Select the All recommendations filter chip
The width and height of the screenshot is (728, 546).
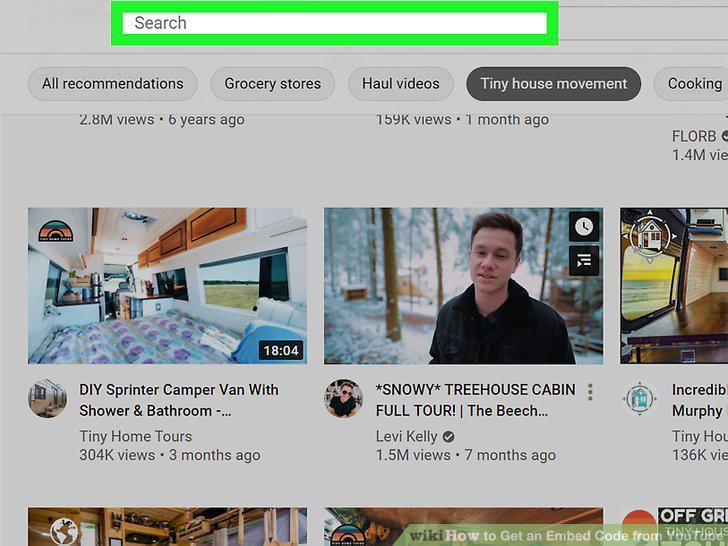pyautogui.click(x=112, y=84)
